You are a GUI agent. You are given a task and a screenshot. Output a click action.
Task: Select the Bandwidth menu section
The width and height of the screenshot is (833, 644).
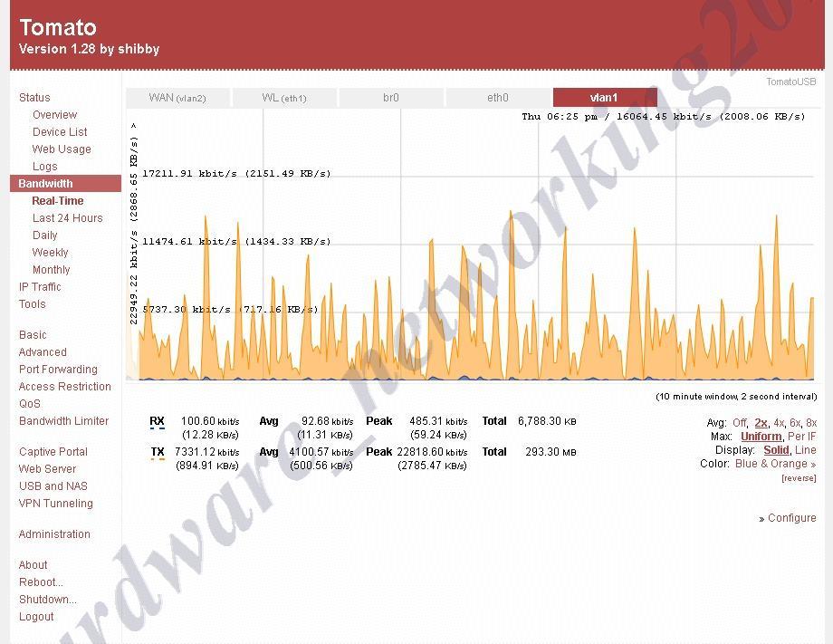point(65,183)
